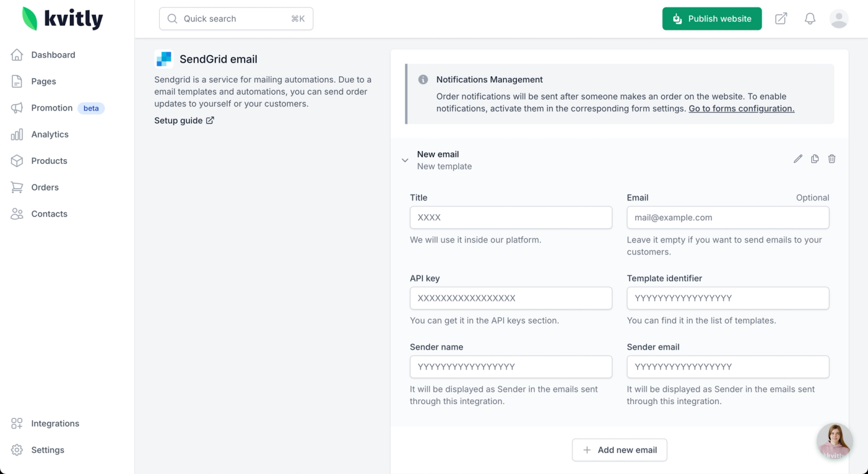The height and width of the screenshot is (474, 868).
Task: Go to Dashboard in the sidebar
Action: [x=53, y=55]
